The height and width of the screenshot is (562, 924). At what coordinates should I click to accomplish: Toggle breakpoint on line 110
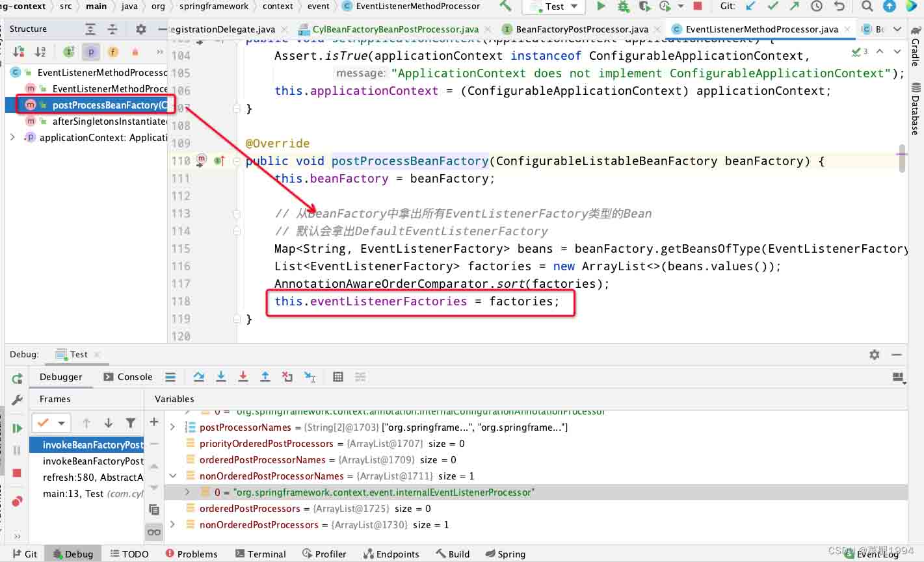202,160
